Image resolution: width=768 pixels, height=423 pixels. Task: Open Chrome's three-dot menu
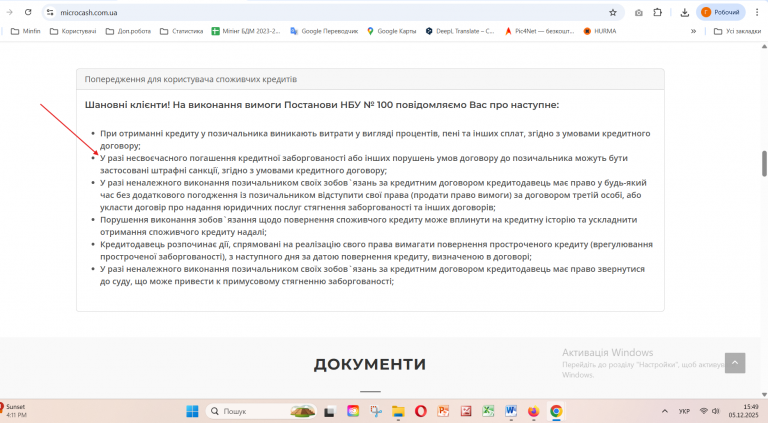(x=757, y=13)
